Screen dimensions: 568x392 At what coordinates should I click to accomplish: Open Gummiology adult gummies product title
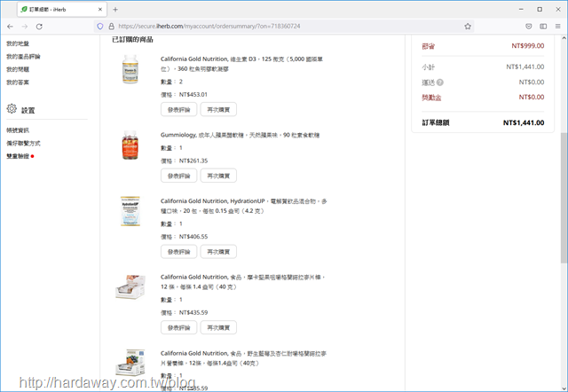click(x=240, y=135)
